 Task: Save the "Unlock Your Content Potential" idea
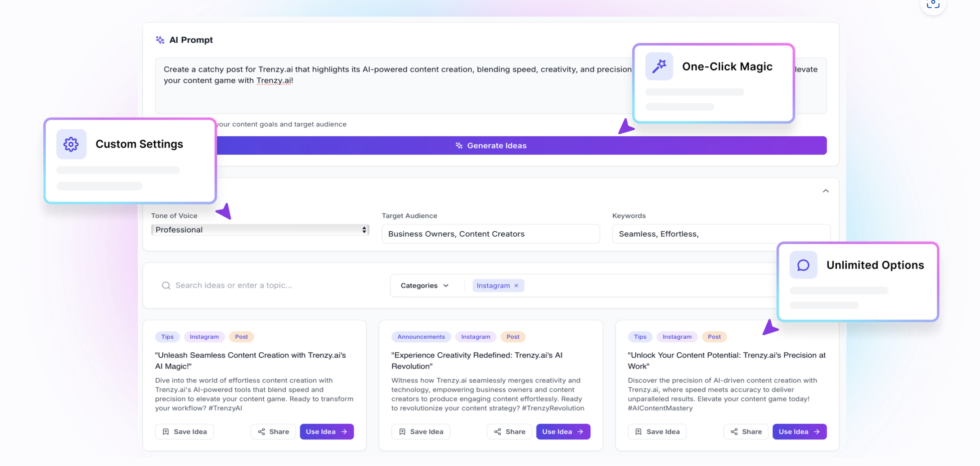coord(657,432)
